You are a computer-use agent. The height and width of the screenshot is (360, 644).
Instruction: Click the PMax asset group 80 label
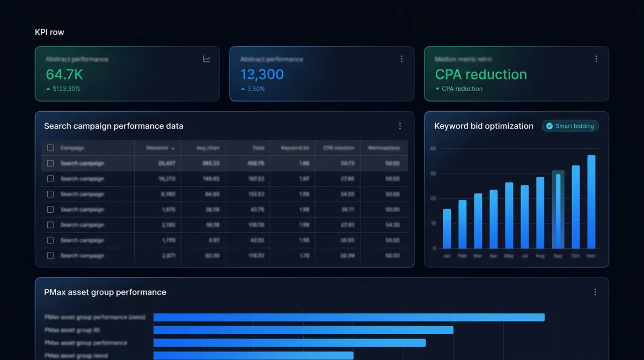point(72,329)
